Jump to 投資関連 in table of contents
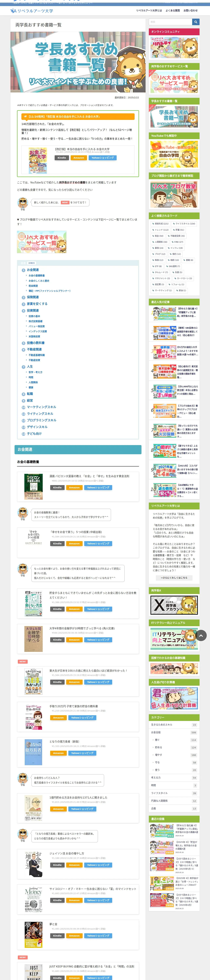Image resolution: width=210 pixels, height=980 pixels. coord(33,310)
